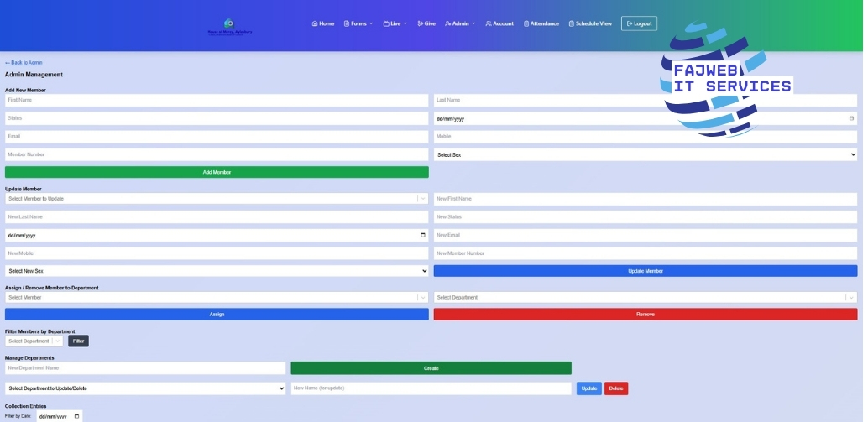The image size is (868, 422).
Task: Click the blue Assign button
Action: click(x=217, y=314)
